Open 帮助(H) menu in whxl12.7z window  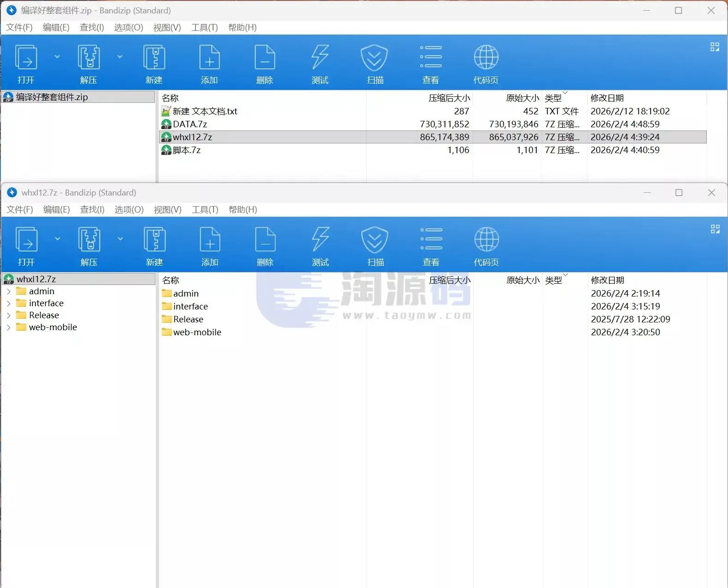[x=243, y=209]
